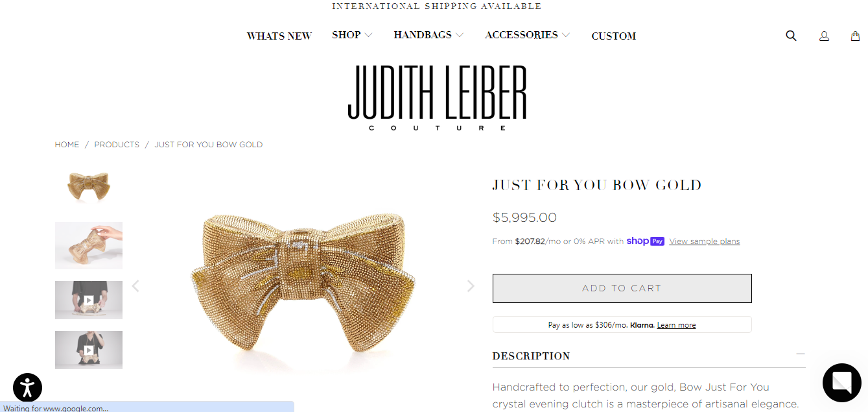The width and height of the screenshot is (868, 412).
Task: Play the third thumbnail product video
Action: point(89,300)
